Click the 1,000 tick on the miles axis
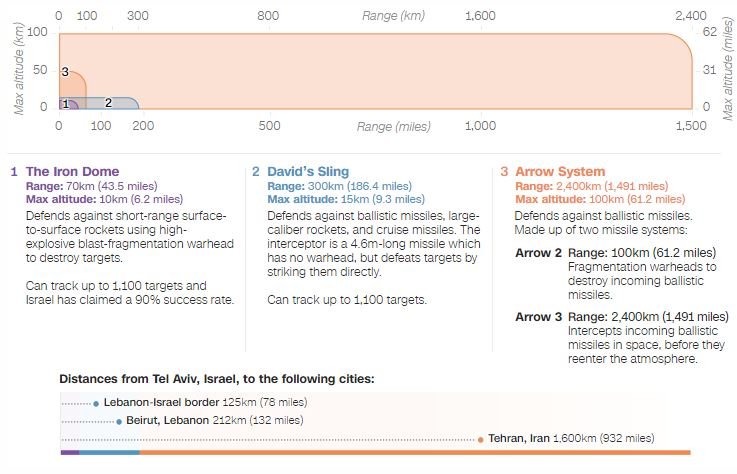 [x=480, y=127]
